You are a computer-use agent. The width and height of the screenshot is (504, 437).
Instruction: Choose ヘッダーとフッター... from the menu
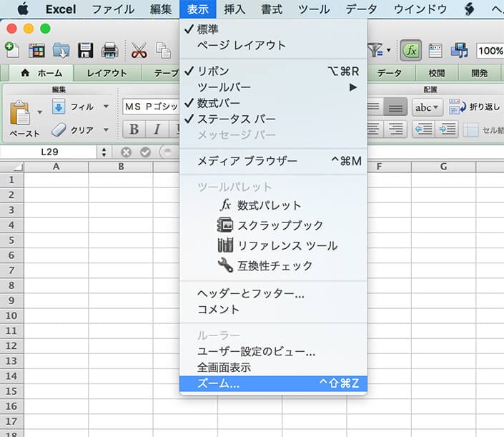pyautogui.click(x=273, y=293)
